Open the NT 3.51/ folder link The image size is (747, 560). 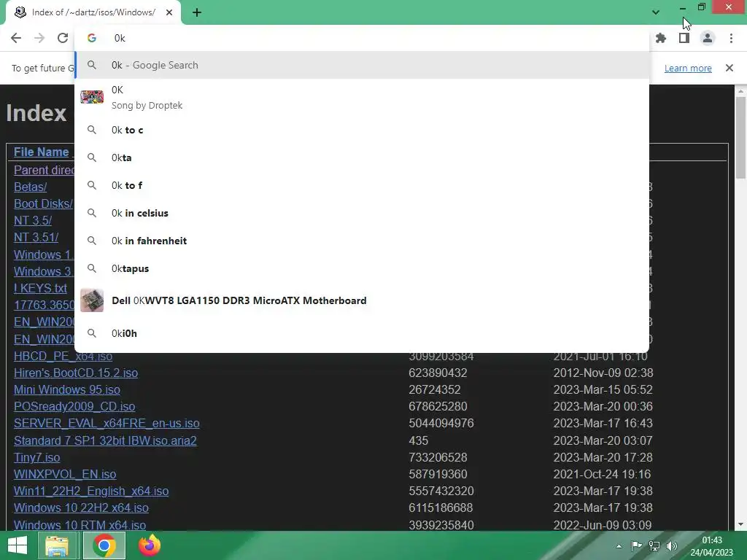pos(36,237)
